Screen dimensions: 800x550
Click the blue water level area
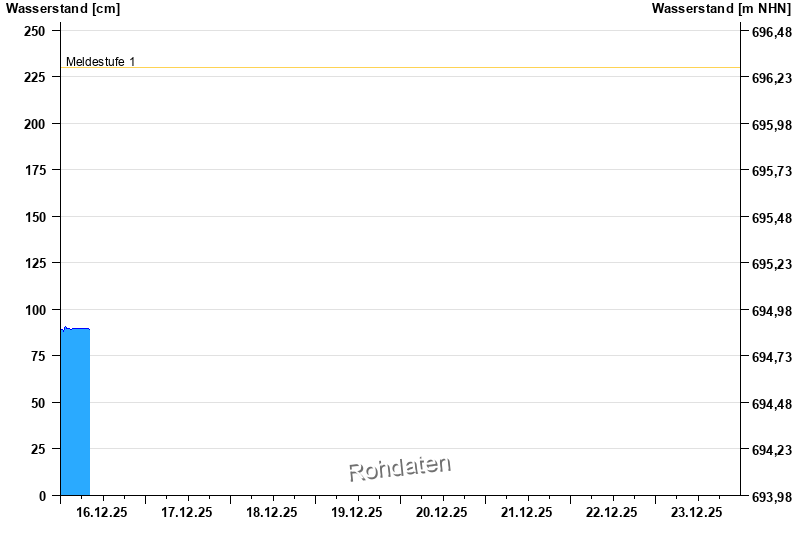tap(75, 410)
